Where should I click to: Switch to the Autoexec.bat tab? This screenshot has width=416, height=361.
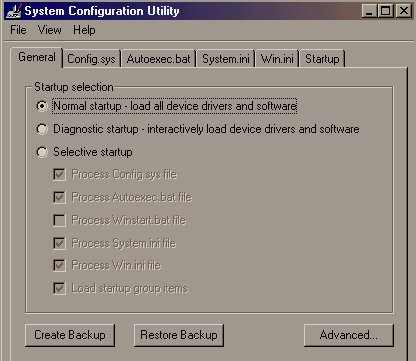(158, 59)
